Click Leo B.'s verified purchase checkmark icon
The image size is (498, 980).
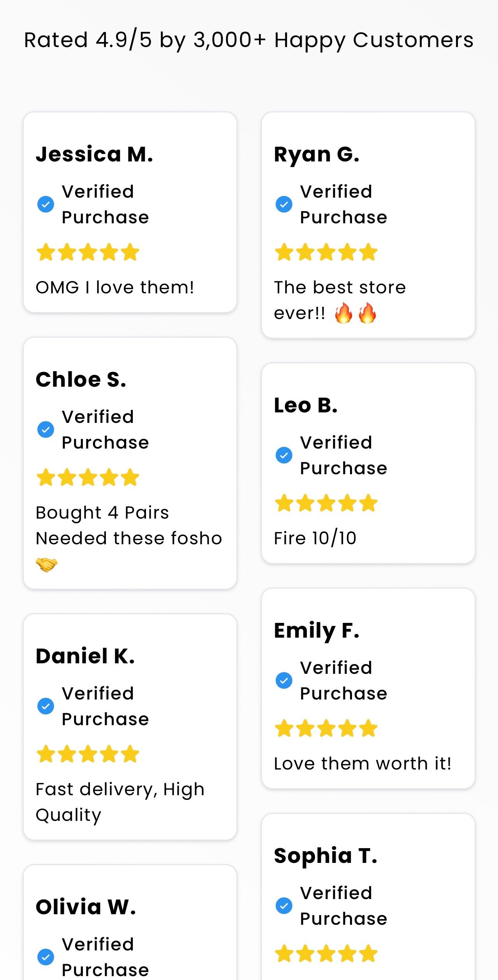point(284,455)
